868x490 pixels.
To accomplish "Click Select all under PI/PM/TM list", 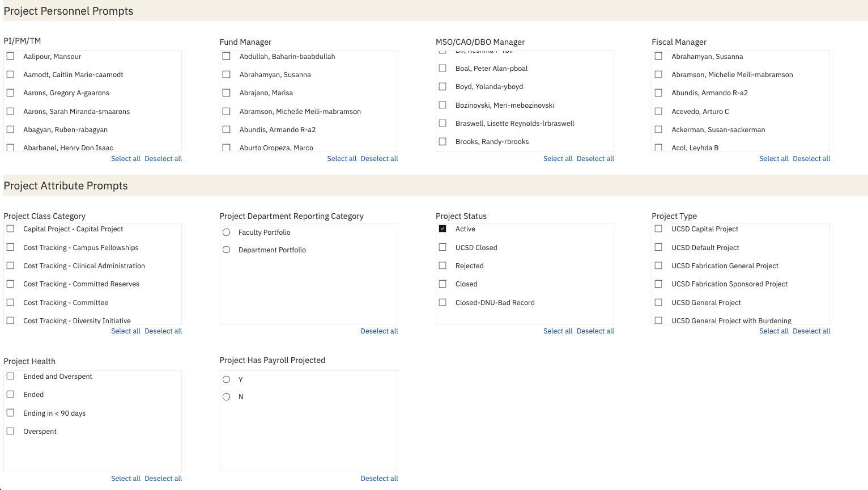I will [125, 158].
